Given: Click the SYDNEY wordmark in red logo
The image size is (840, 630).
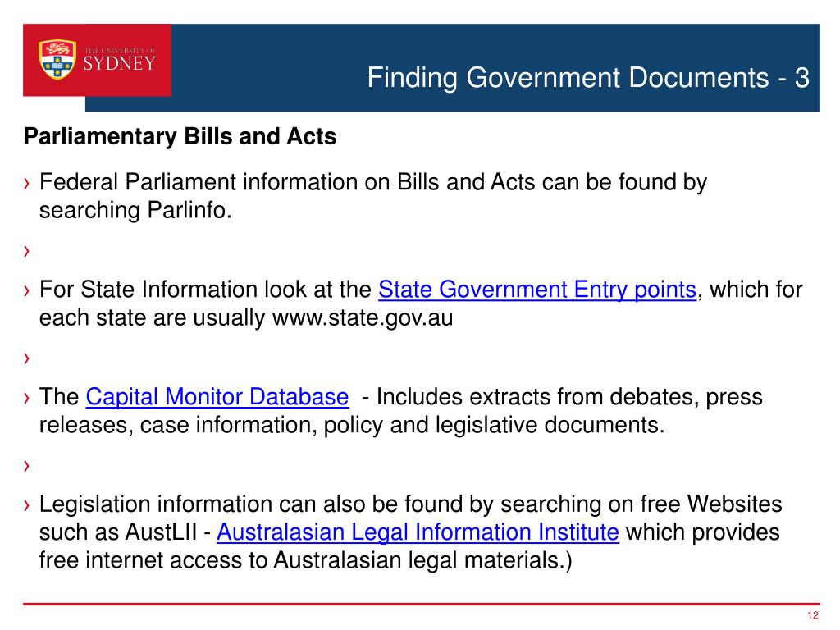Looking at the screenshot, I should (120, 64).
